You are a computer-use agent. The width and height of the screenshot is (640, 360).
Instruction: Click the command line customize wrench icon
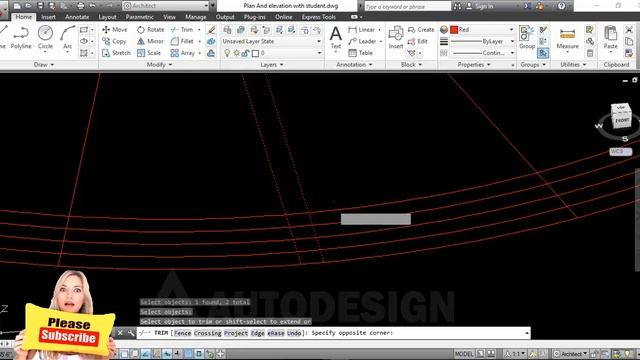[131, 333]
